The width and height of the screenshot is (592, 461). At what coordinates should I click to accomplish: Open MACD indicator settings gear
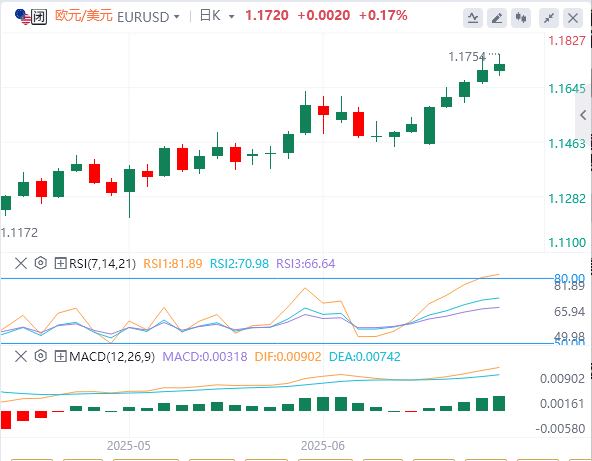point(41,356)
